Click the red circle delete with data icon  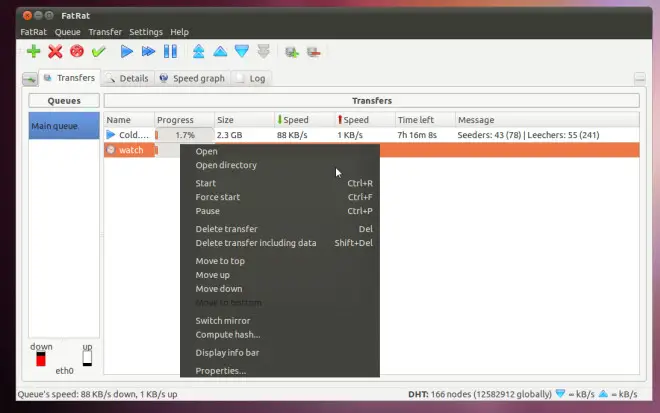(x=77, y=51)
